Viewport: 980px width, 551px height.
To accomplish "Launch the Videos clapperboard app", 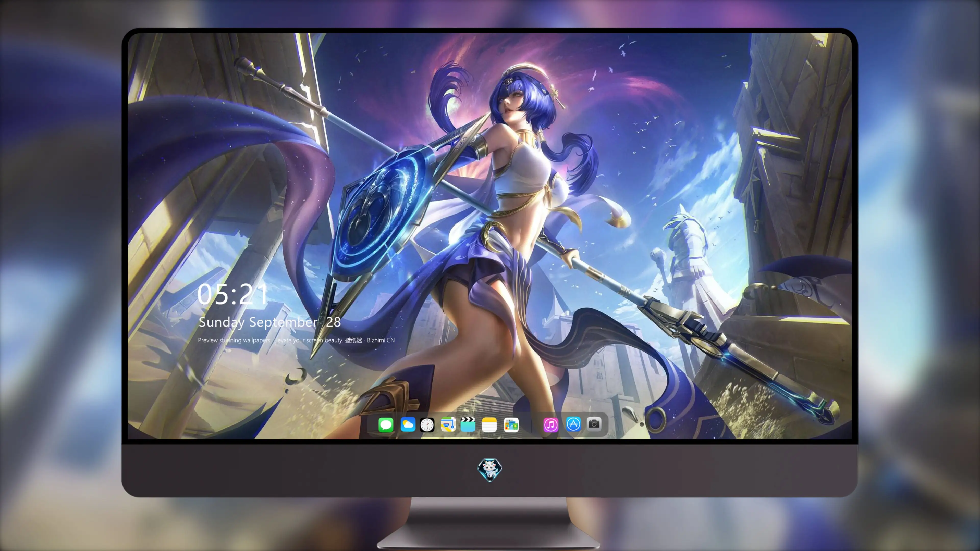I will click(468, 425).
